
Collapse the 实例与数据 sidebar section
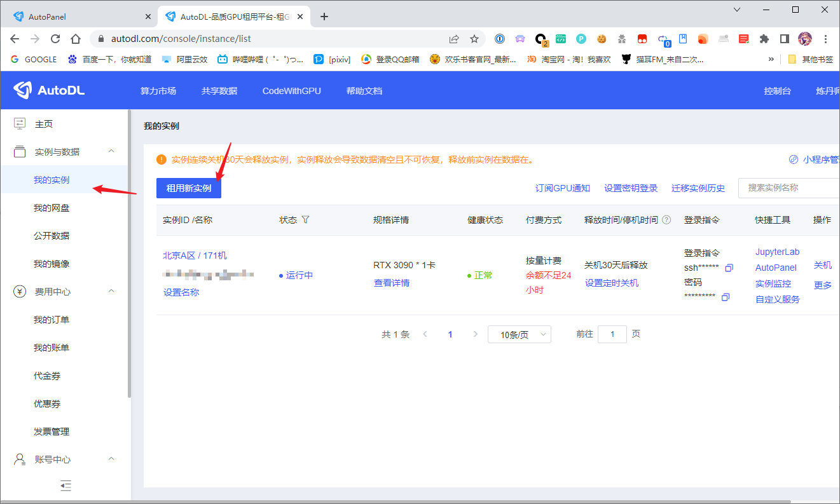(x=111, y=151)
